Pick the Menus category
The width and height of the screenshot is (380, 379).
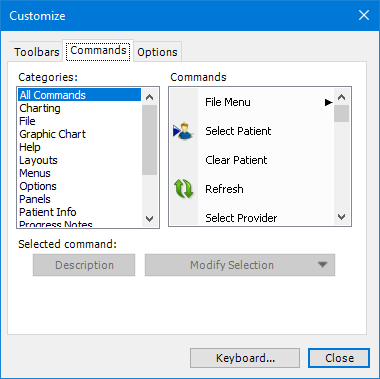pyautogui.click(x=80, y=173)
